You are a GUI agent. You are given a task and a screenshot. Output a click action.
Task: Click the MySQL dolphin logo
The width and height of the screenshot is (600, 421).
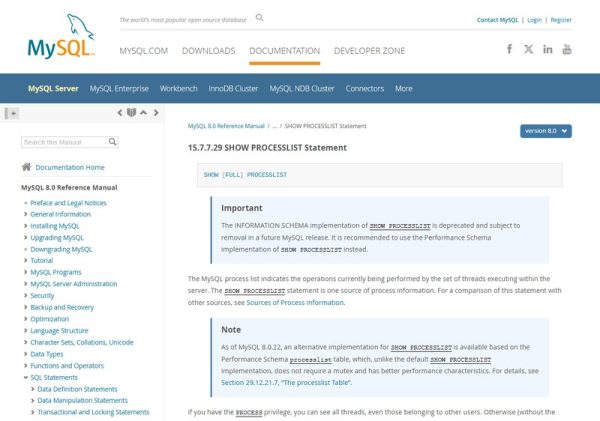[61, 37]
